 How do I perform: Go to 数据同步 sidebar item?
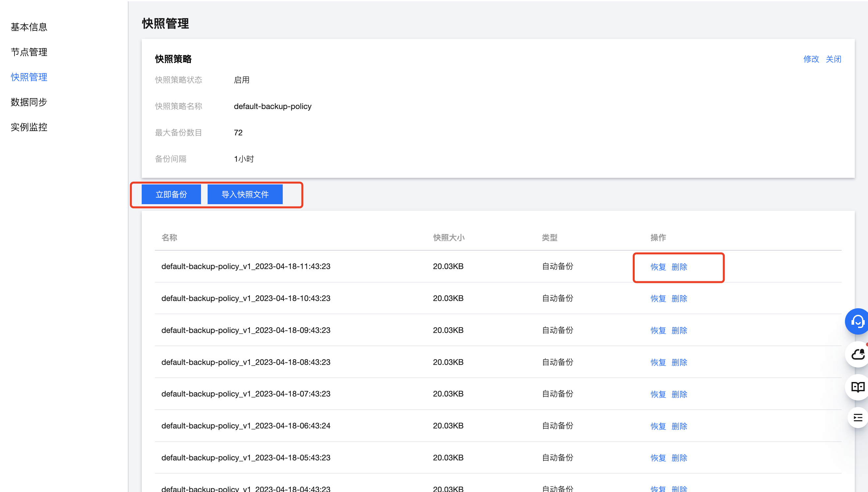pos(29,102)
